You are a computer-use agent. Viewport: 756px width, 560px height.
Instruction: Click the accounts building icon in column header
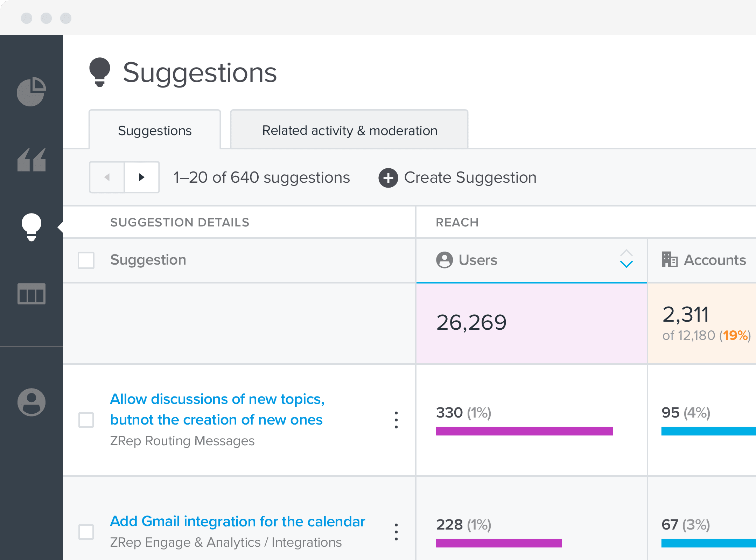tap(671, 259)
